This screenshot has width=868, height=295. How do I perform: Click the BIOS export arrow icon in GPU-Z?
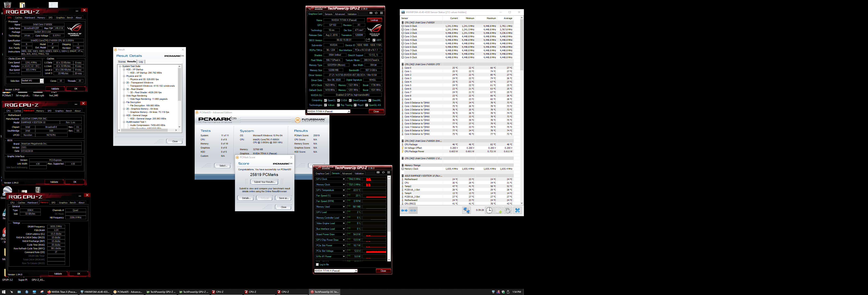click(x=368, y=40)
